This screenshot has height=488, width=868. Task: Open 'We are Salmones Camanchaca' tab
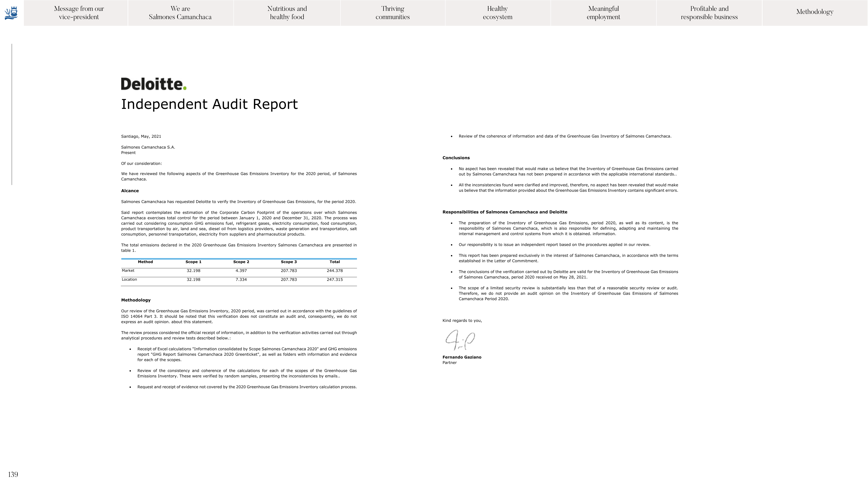click(180, 13)
